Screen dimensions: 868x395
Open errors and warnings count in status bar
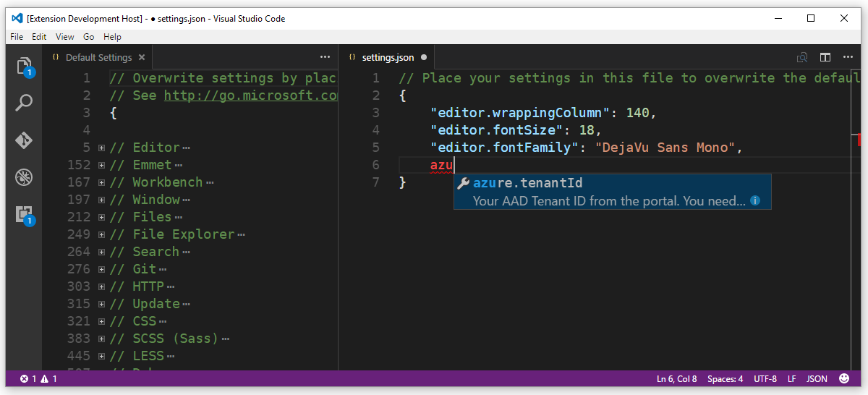38,378
